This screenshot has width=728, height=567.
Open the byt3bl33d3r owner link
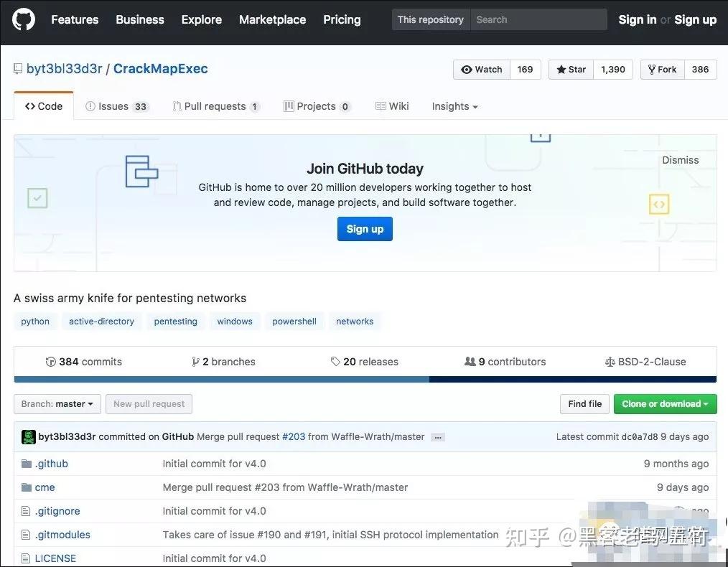(64, 69)
